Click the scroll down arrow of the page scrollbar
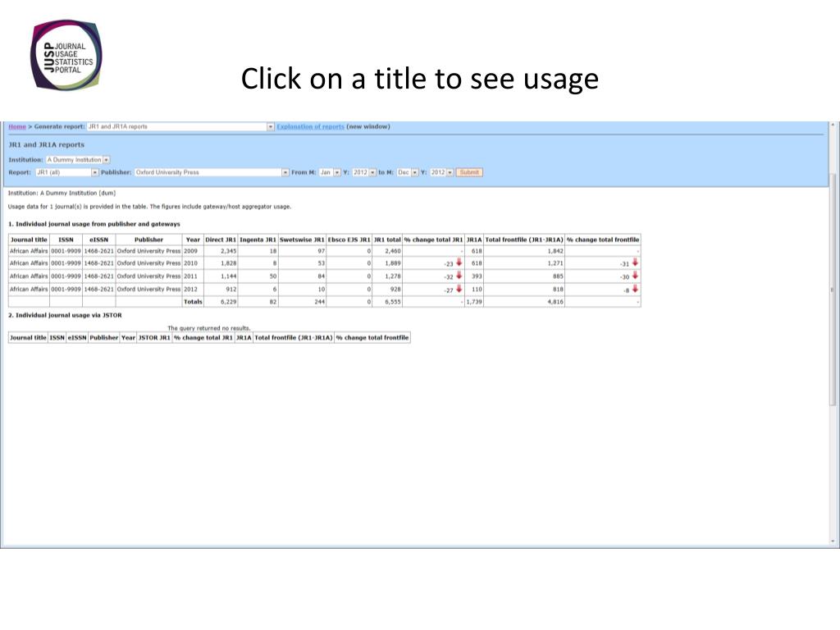The image size is (840, 630). pos(833,541)
